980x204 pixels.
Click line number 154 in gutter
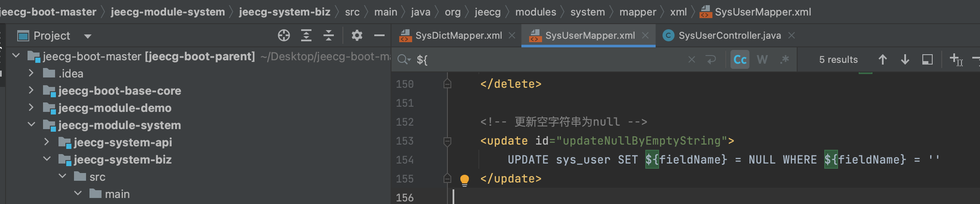pyautogui.click(x=404, y=160)
